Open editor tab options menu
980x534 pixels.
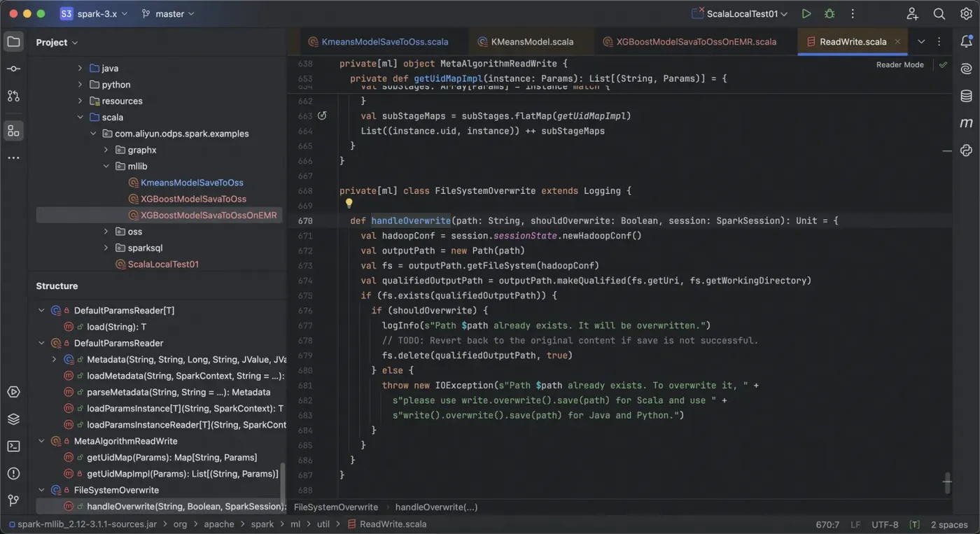(939, 42)
